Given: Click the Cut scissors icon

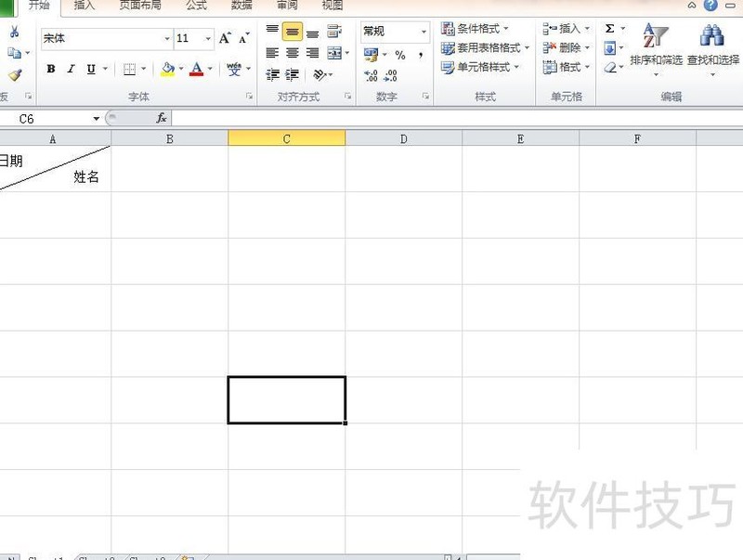Looking at the screenshot, I should 15,32.
